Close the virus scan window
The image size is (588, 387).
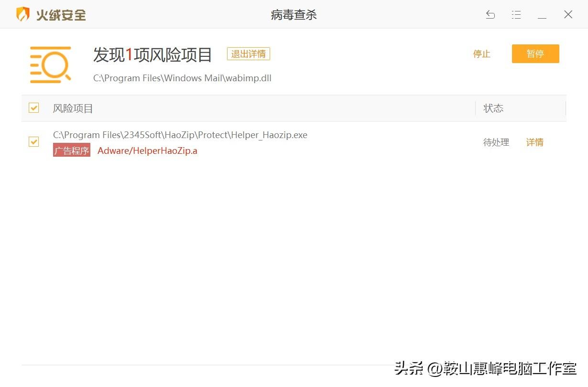(x=568, y=15)
